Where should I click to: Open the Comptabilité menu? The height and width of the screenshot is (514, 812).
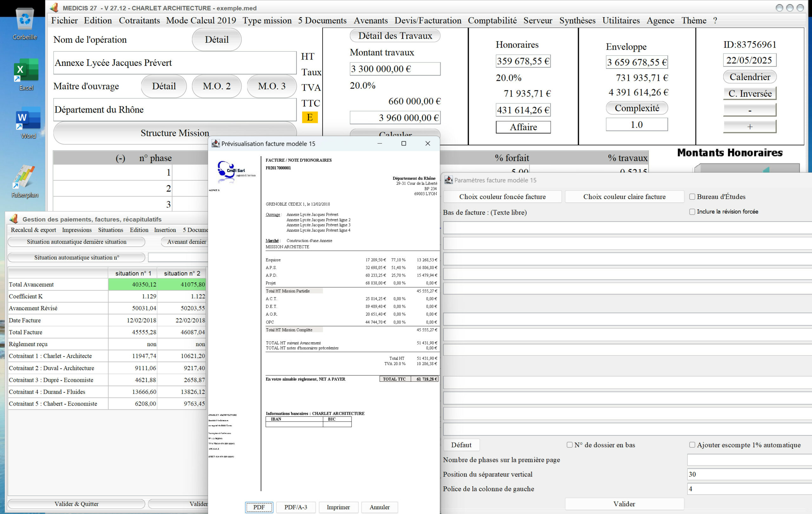(x=492, y=21)
